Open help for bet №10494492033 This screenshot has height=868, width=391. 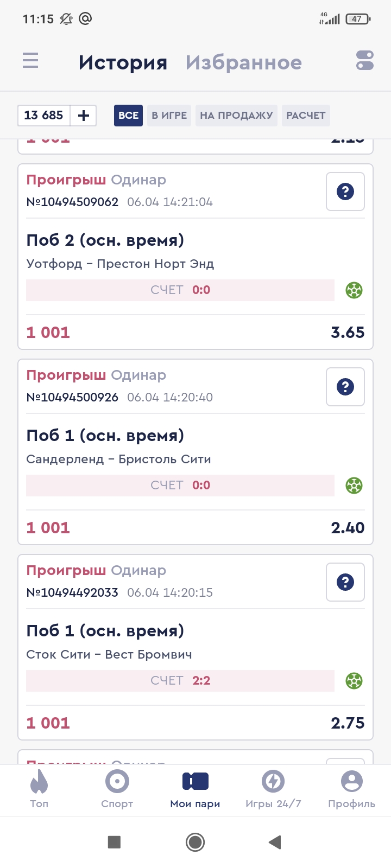click(345, 582)
